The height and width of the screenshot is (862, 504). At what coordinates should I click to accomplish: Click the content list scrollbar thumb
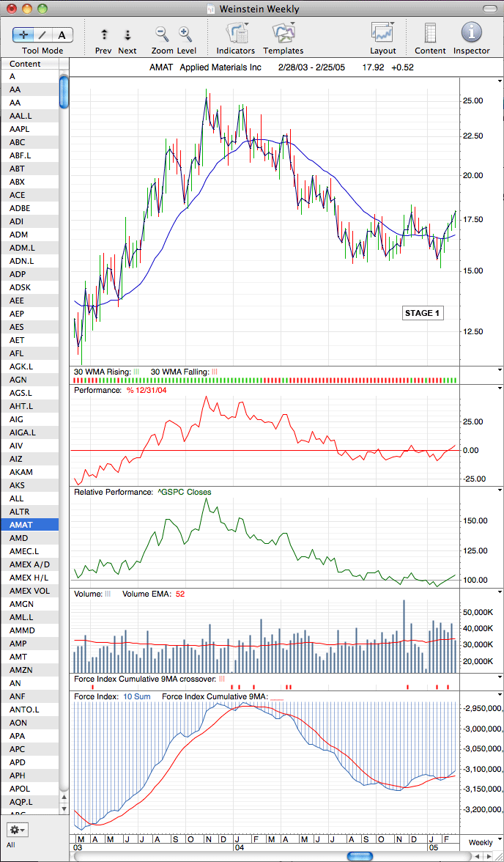coord(64,92)
